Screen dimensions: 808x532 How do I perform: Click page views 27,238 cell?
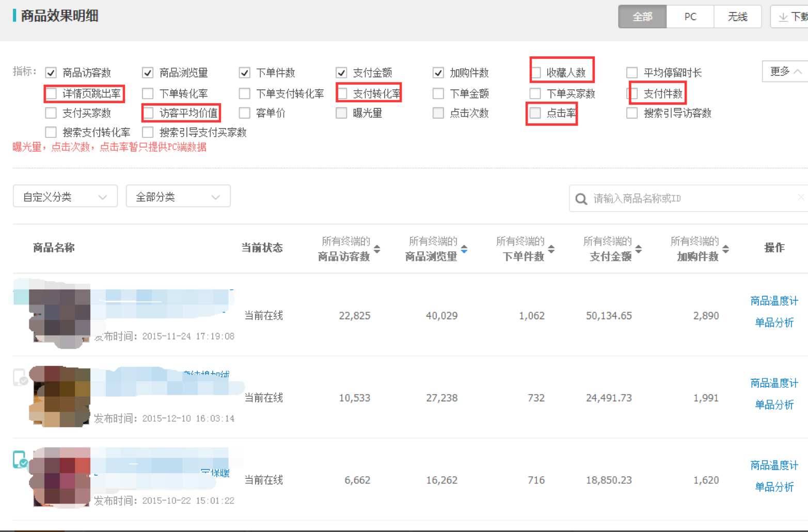[441, 398]
